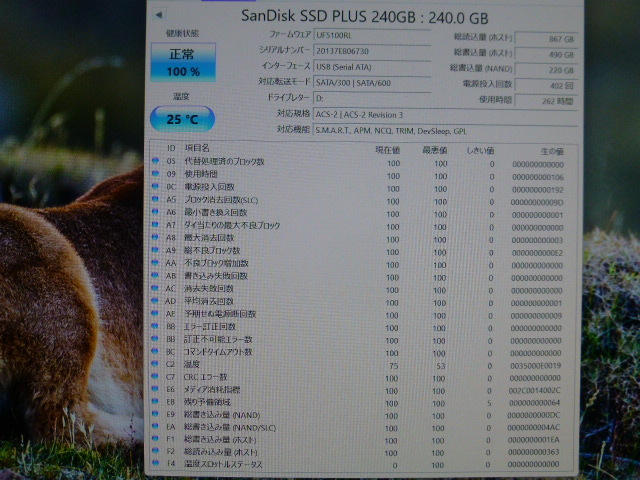This screenshot has height=480, width=640.
Task: Click status icon of row F4
Action: pos(155,463)
